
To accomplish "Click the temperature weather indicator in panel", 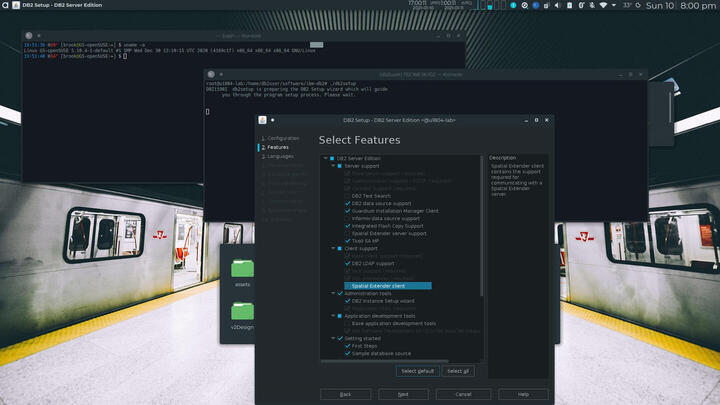I will [627, 6].
